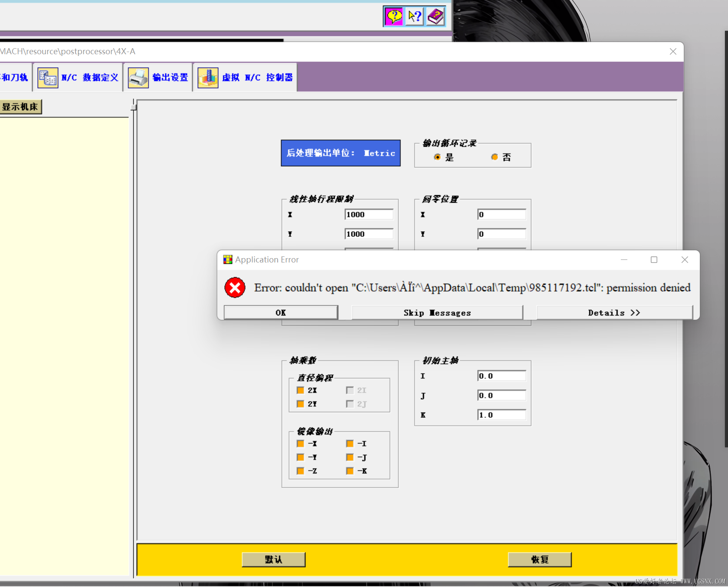Click OK in the Application Error dialog
The height and width of the screenshot is (587, 728).
tap(281, 312)
